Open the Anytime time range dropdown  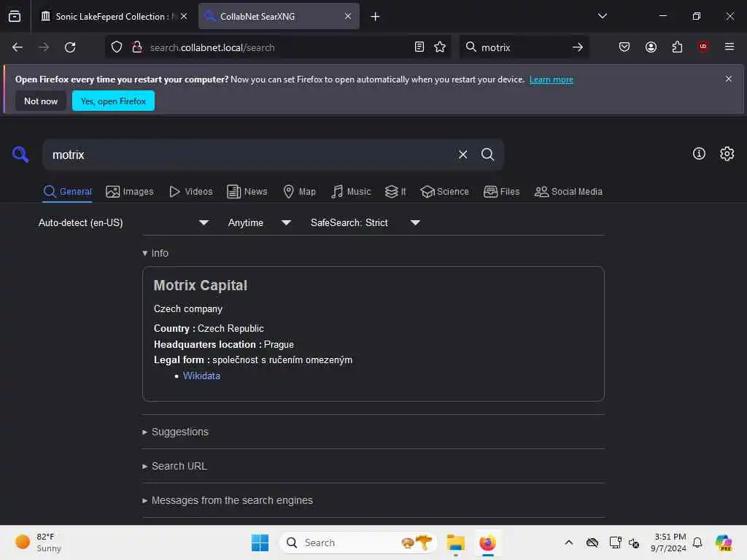click(x=259, y=222)
